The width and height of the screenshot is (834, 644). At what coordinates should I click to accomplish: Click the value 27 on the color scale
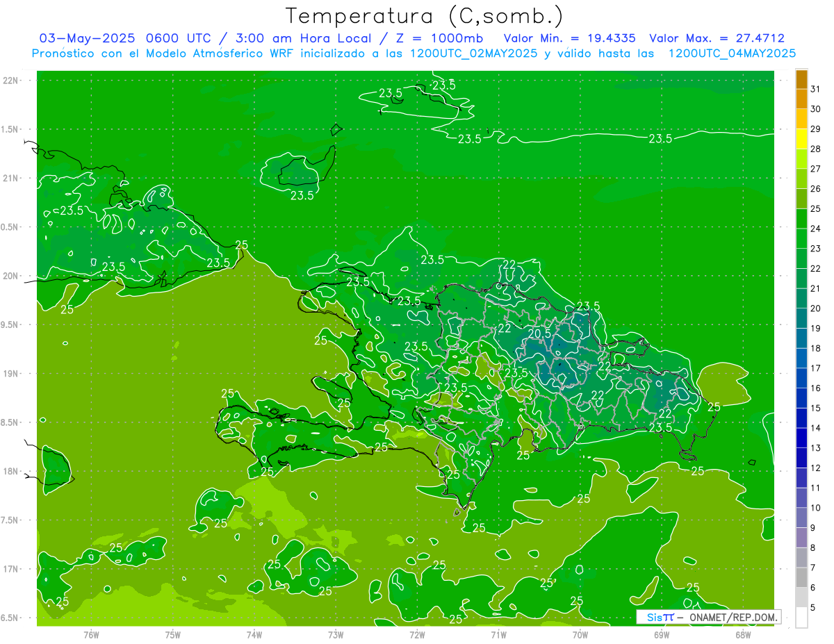tap(816, 169)
